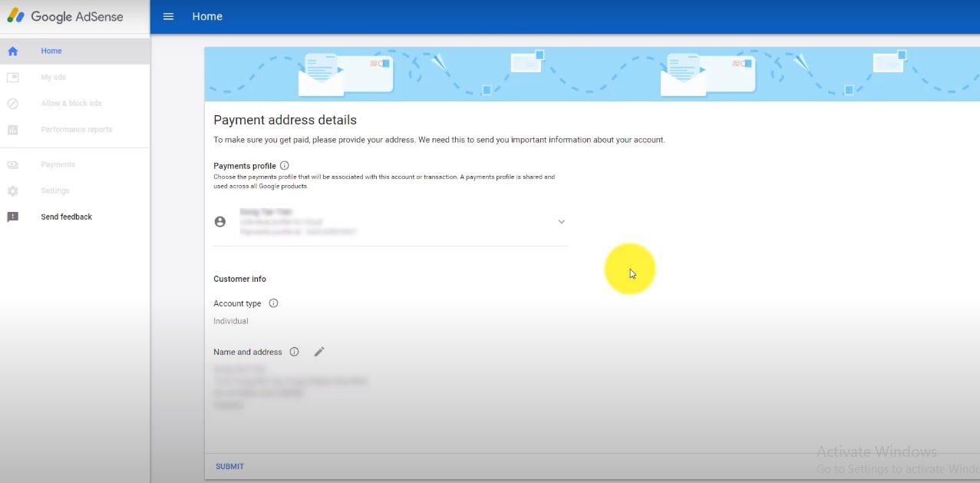Click the My ads sidebar icon
Image resolution: width=980 pixels, height=483 pixels.
[x=12, y=78]
